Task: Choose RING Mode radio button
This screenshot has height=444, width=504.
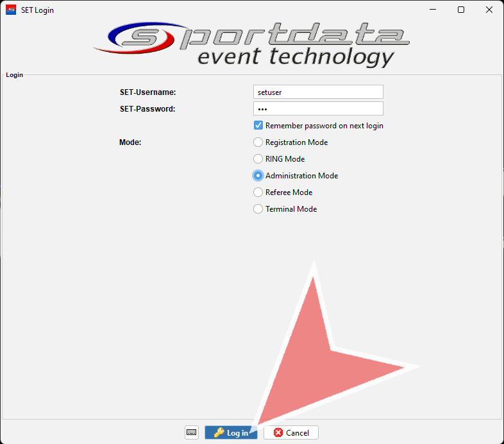Action: (258, 159)
